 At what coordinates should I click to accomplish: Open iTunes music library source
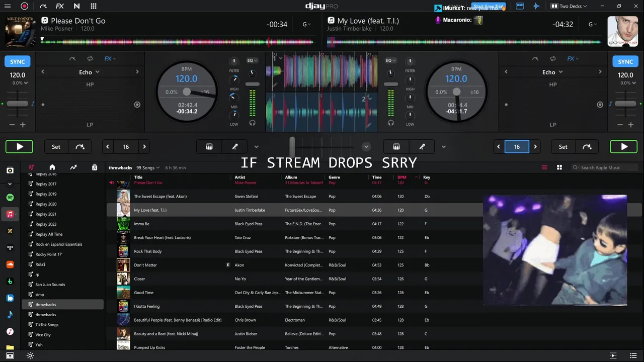[x=10, y=331]
